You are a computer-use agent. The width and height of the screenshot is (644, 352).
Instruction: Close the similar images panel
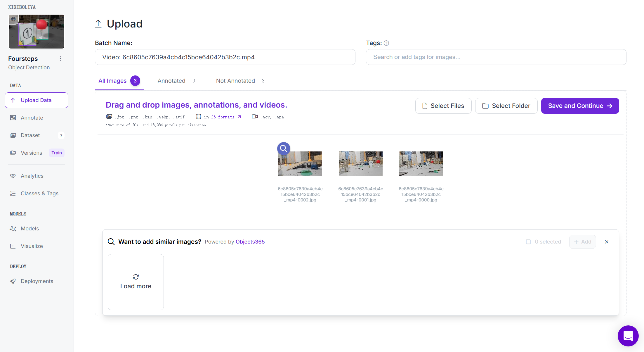pos(607,242)
